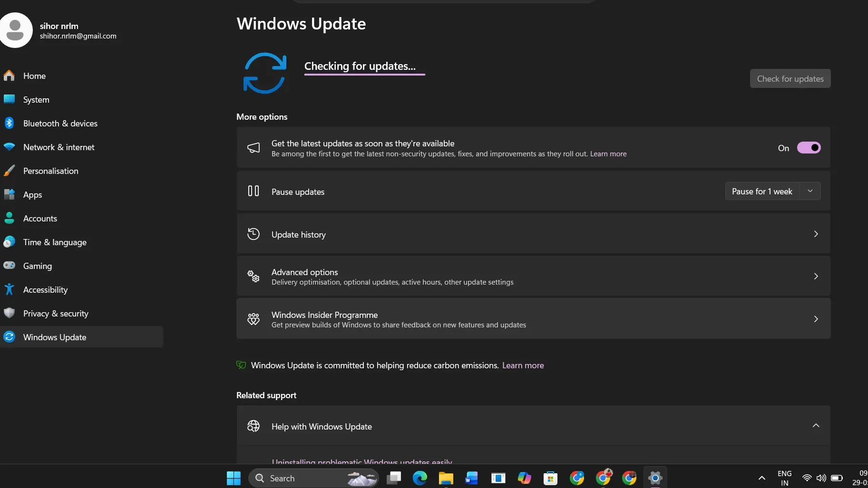
Task: Go to Bluetooth & devices
Action: [60, 123]
